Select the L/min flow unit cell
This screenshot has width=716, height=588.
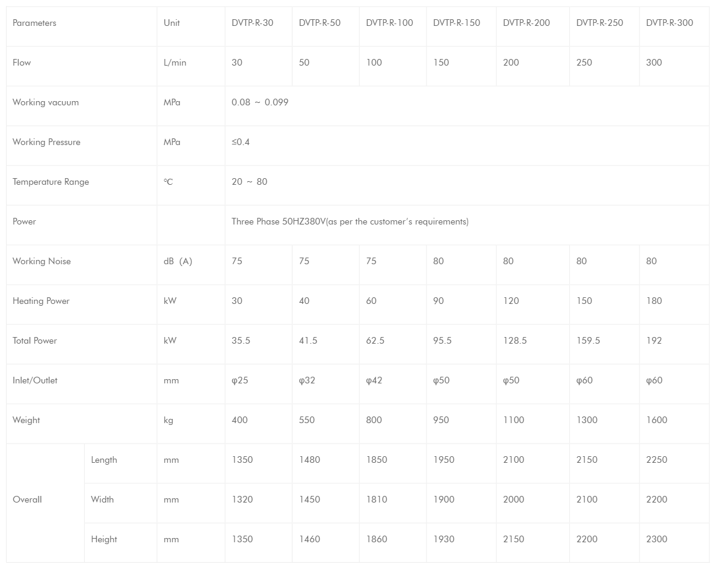click(x=175, y=63)
